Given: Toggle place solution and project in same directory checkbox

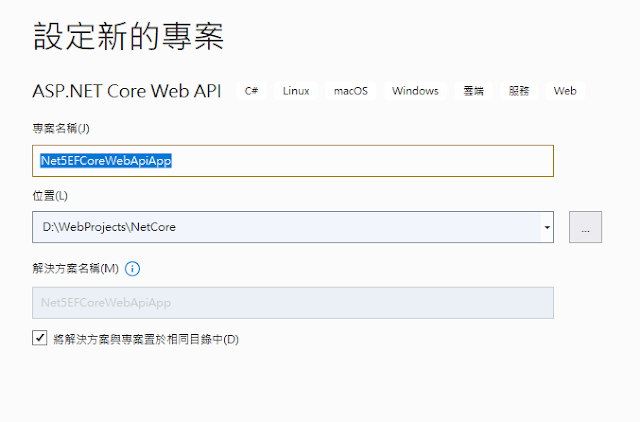Looking at the screenshot, I should click(x=40, y=338).
